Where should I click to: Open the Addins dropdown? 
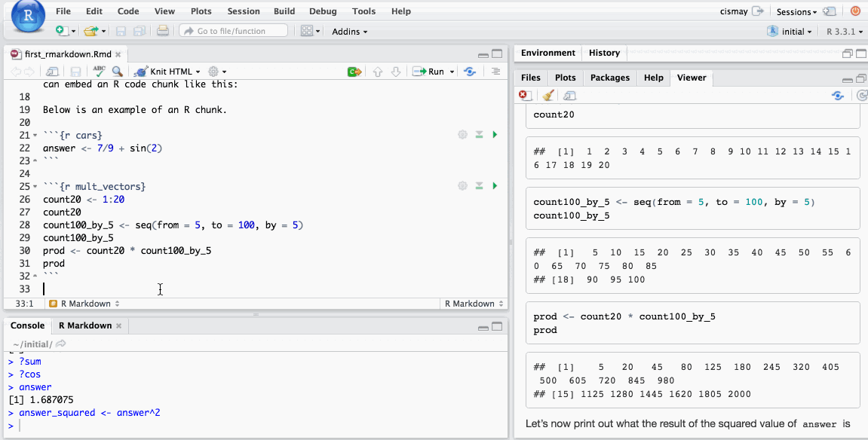(x=350, y=32)
